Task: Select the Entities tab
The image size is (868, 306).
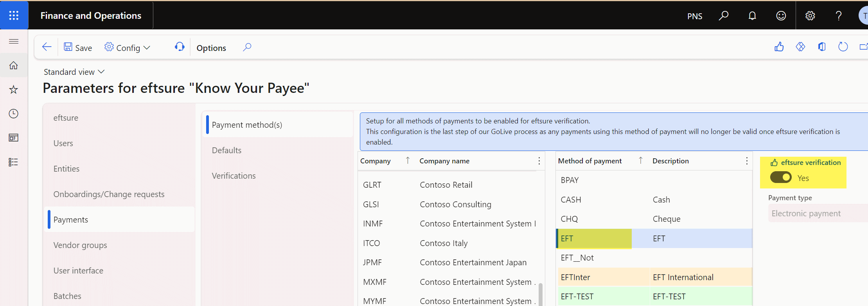Action: [119, 169]
